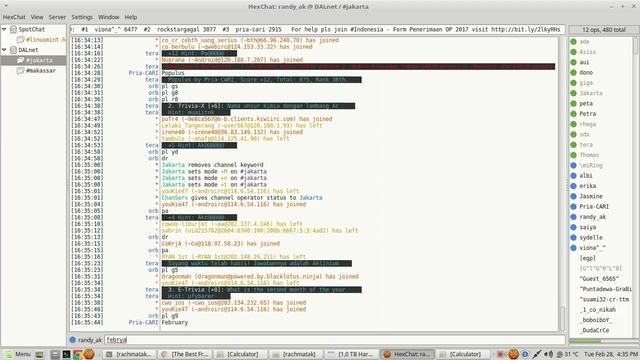Click the green op icon beside Petra
Image resolution: width=640 pixels, height=360 pixels.
(x=573, y=113)
